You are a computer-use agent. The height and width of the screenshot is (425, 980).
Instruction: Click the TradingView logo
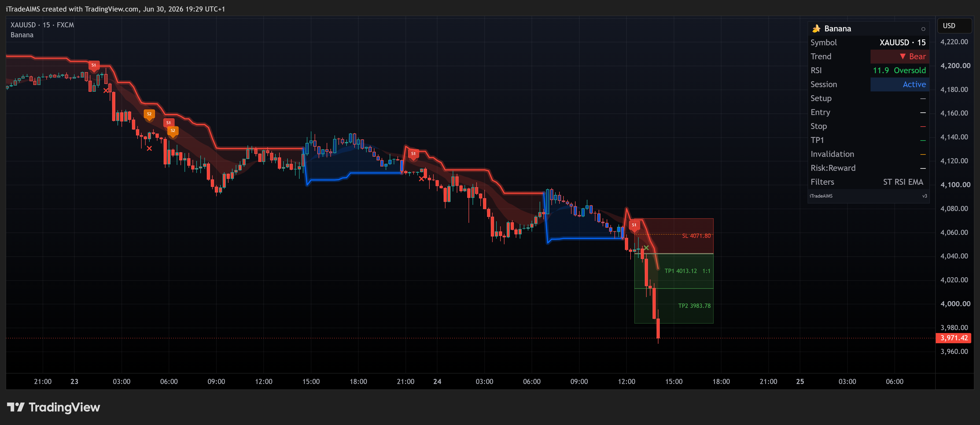click(54, 407)
